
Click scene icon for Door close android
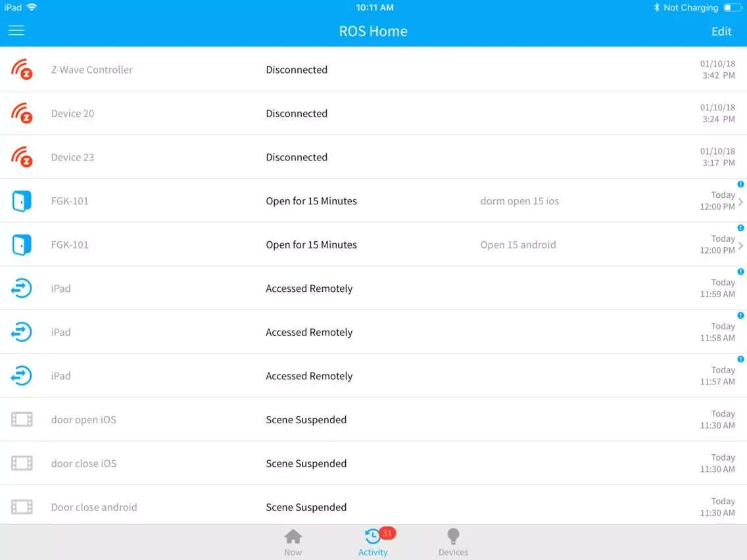click(x=22, y=507)
